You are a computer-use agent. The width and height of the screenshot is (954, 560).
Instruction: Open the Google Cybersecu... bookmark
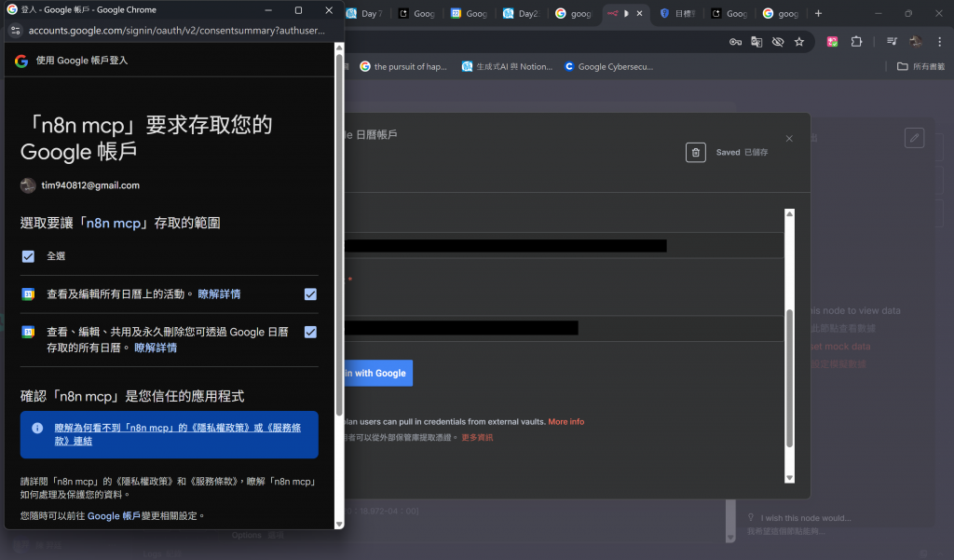[x=608, y=67]
